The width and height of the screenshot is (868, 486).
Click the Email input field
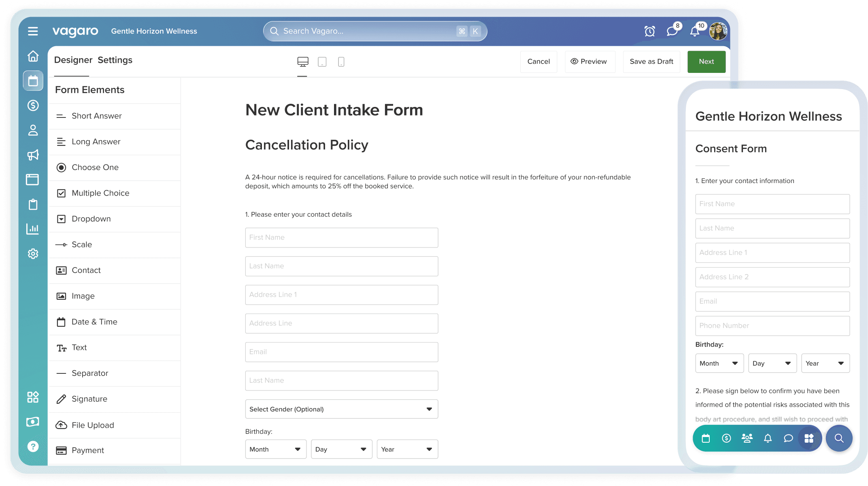(341, 352)
